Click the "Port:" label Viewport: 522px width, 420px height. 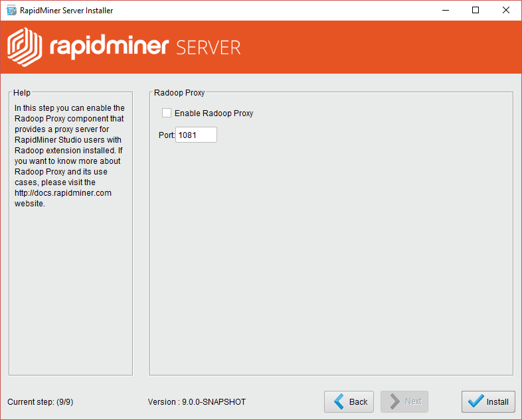pyautogui.click(x=166, y=135)
